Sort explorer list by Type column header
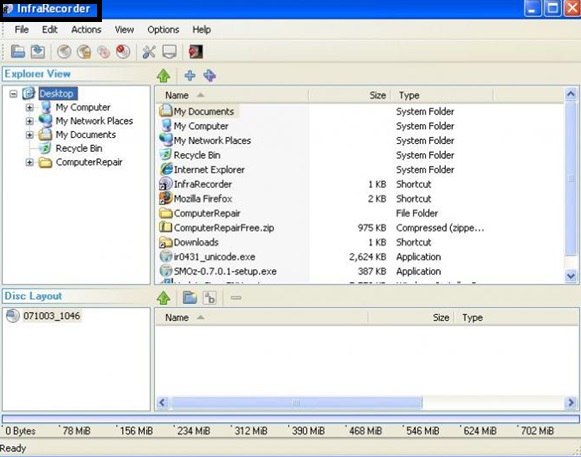 442,95
